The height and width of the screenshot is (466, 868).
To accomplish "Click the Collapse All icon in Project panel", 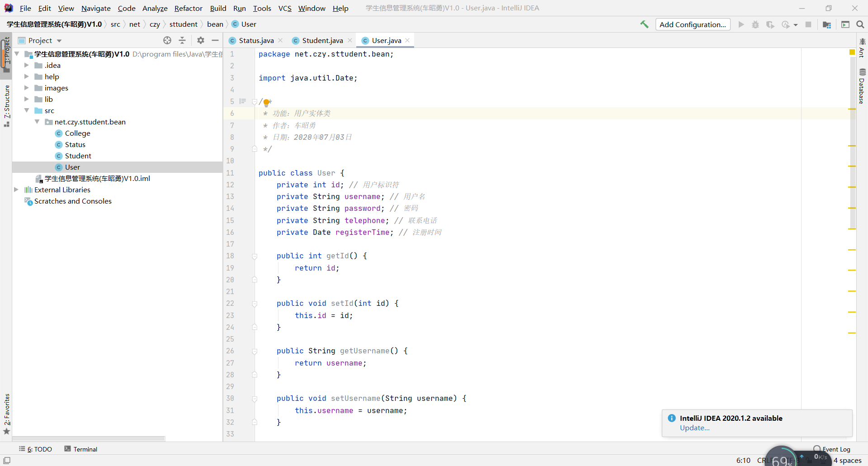I will click(x=182, y=40).
